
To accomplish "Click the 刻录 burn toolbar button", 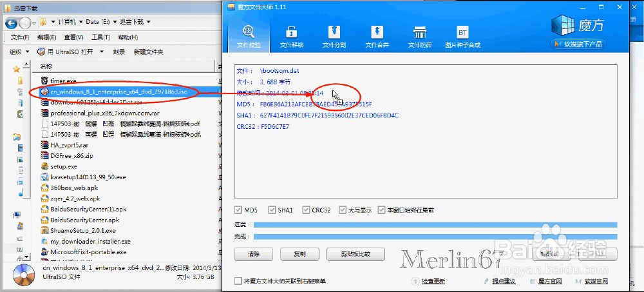I will tap(119, 52).
